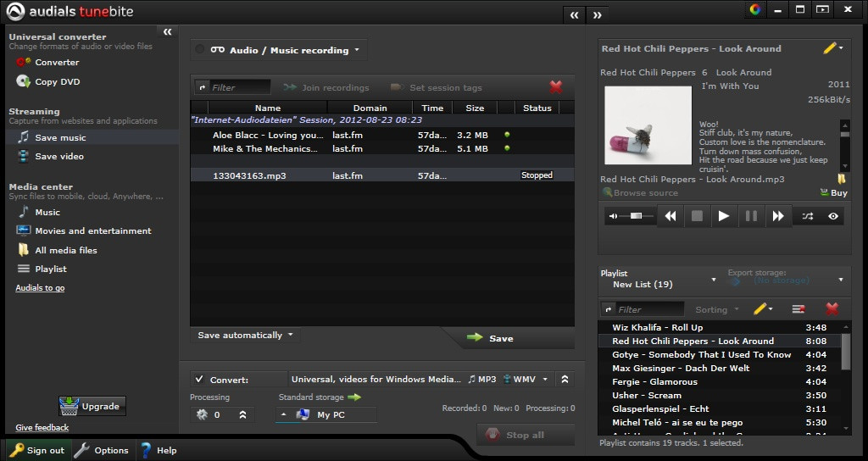
Task: Click the Save button
Action: click(x=492, y=338)
